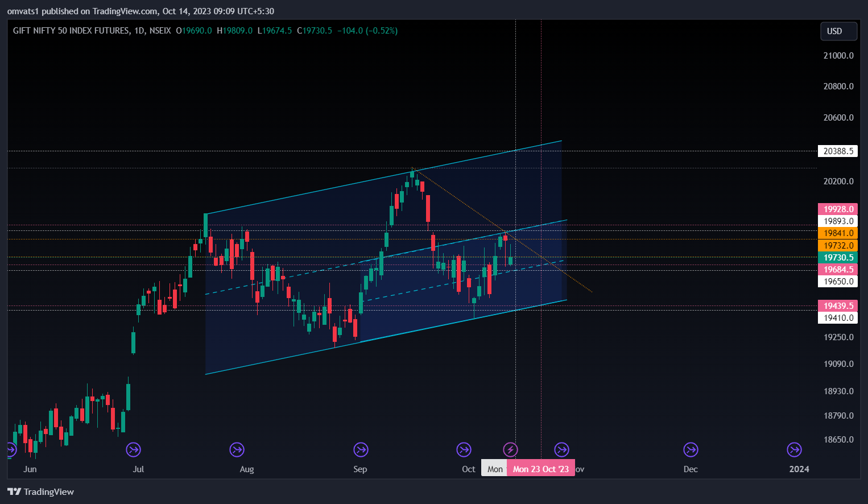Click the TradingView logo at bottom left
868x504 pixels.
click(x=41, y=492)
